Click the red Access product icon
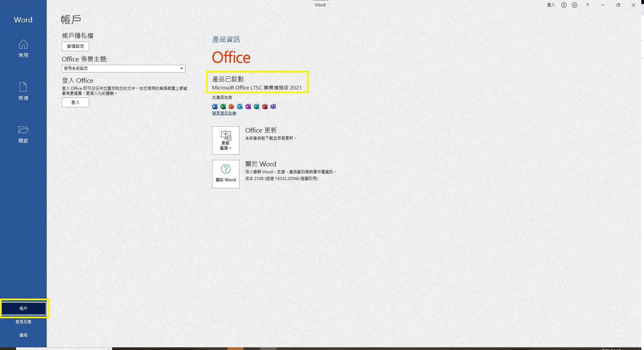Viewport: 644px width, 350px height. point(265,107)
